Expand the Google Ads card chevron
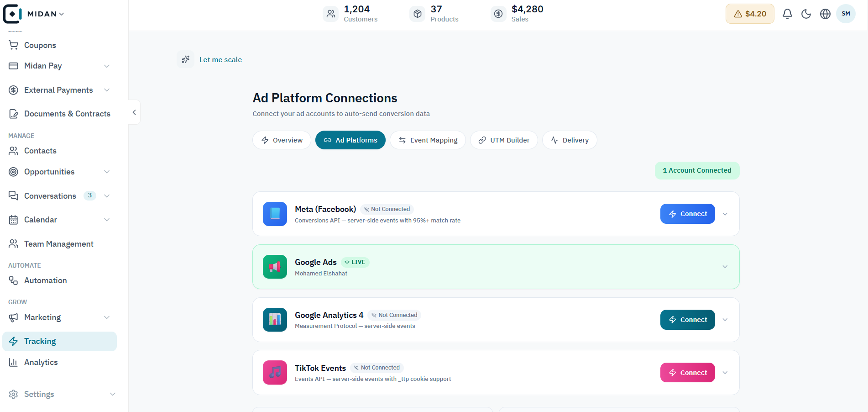 tap(725, 267)
